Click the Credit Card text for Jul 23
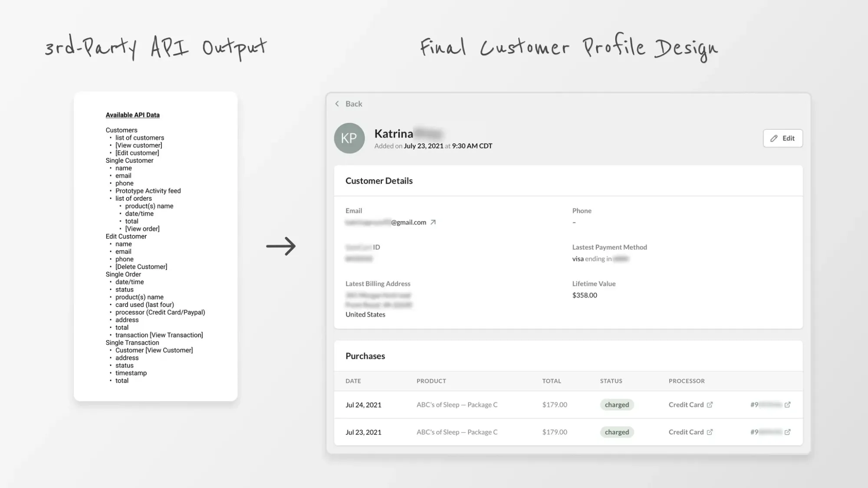 coord(686,432)
